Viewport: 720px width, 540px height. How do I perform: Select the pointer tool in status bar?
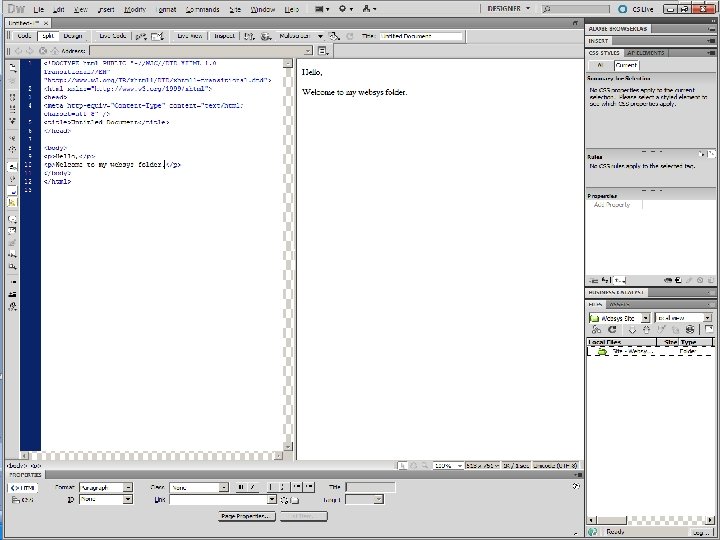pyautogui.click(x=403, y=466)
